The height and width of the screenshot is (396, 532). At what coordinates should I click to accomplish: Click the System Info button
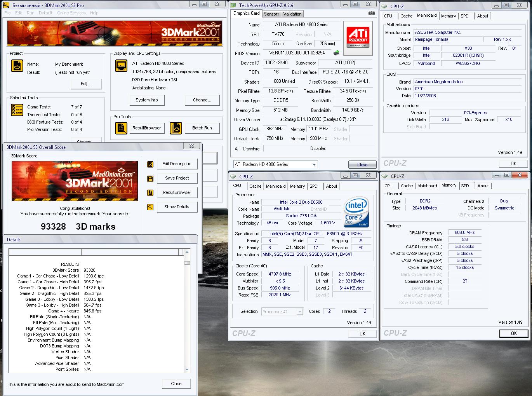147,100
